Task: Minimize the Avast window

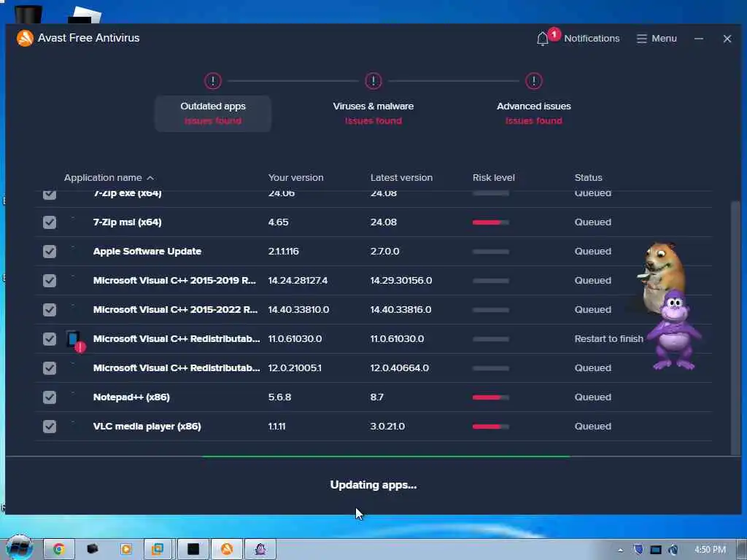Action: (x=698, y=39)
